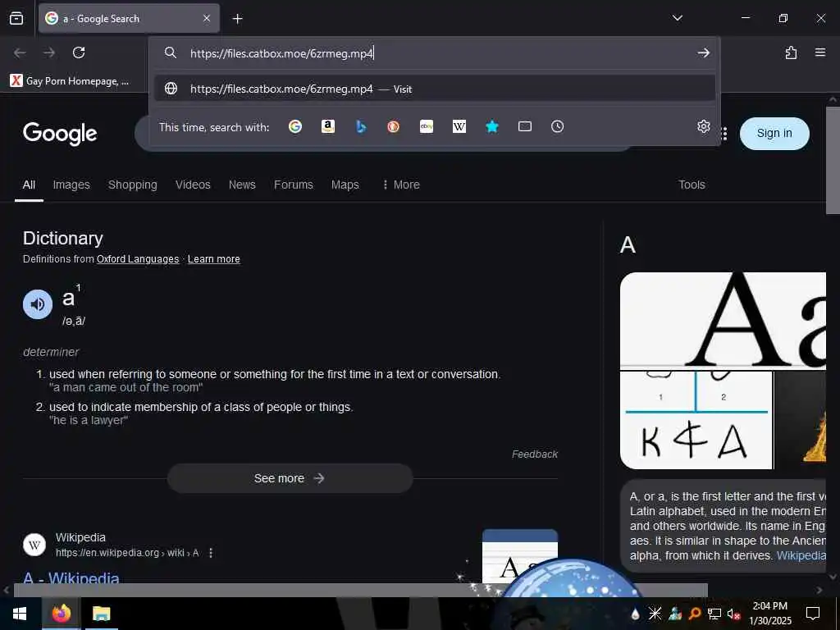This screenshot has height=630, width=840.
Task: Open the bookmark starting with 'Gay Porn Homepage'
Action: pyautogui.click(x=70, y=81)
